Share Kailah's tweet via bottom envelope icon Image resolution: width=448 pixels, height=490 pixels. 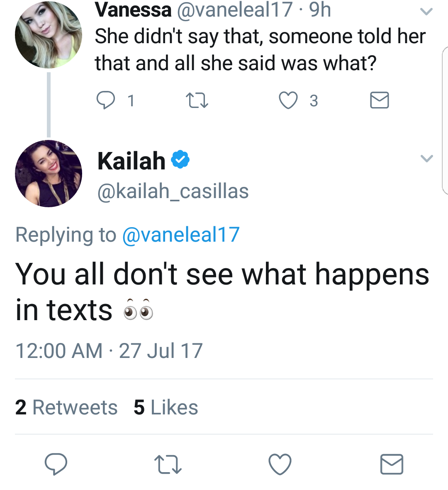point(392,464)
